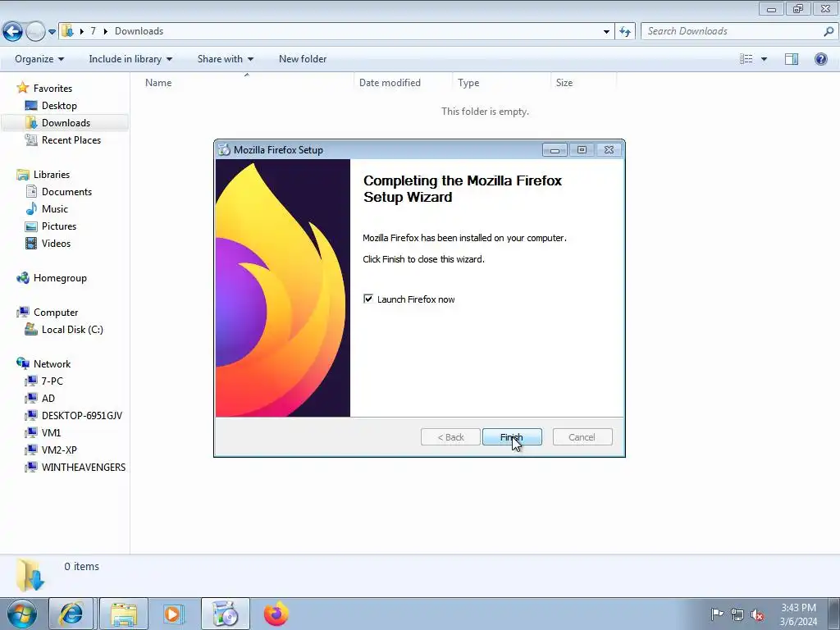Viewport: 840px width, 630px height.
Task: Open Local Disk (C:)
Action: (72, 330)
